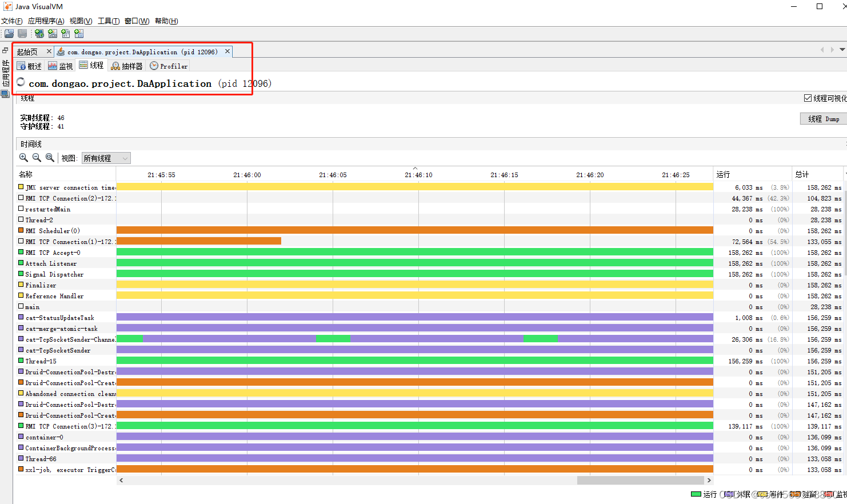Select the JMX server connection timeout thread
847x504 pixels.
[x=66, y=187]
